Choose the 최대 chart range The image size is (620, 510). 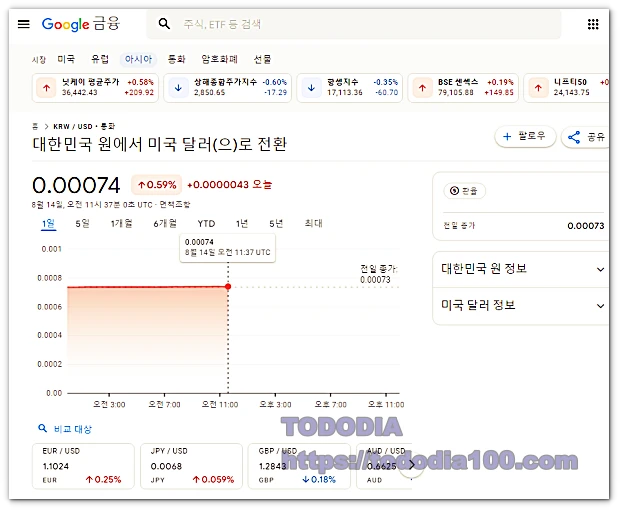[x=314, y=223]
